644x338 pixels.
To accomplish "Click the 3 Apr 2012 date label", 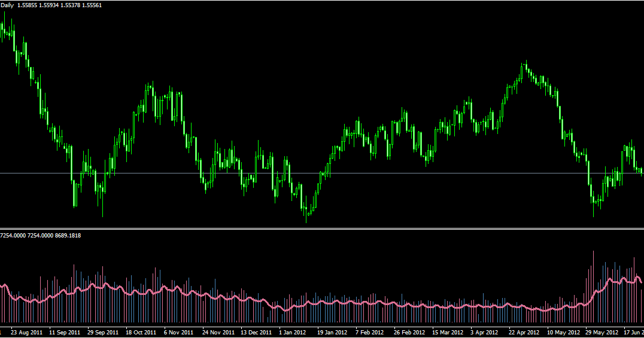I will (484, 332).
